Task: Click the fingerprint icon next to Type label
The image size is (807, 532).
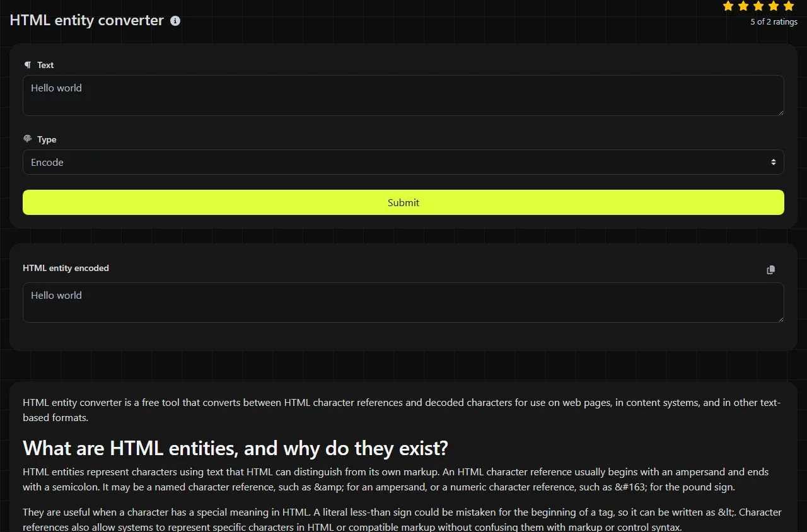Action: point(27,139)
